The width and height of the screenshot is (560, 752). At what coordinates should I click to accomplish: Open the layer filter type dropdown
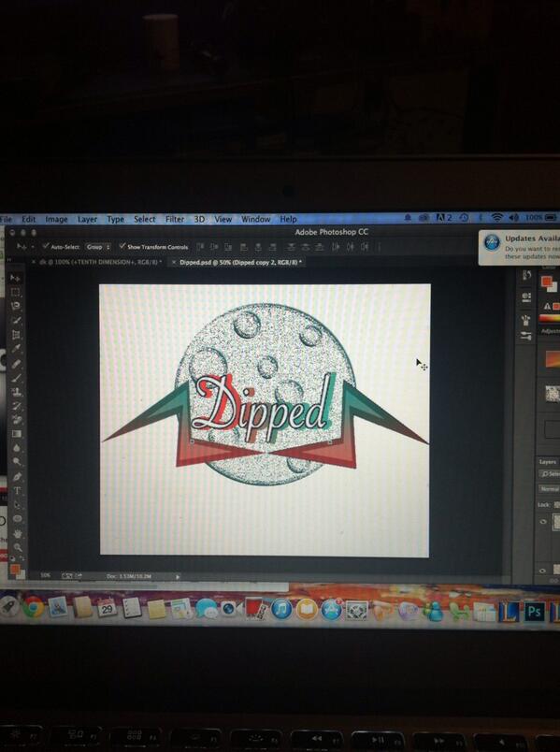pyautogui.click(x=550, y=474)
